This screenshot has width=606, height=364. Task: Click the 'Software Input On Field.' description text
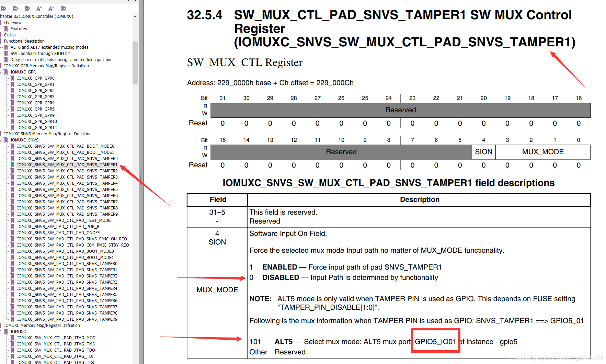click(x=288, y=234)
